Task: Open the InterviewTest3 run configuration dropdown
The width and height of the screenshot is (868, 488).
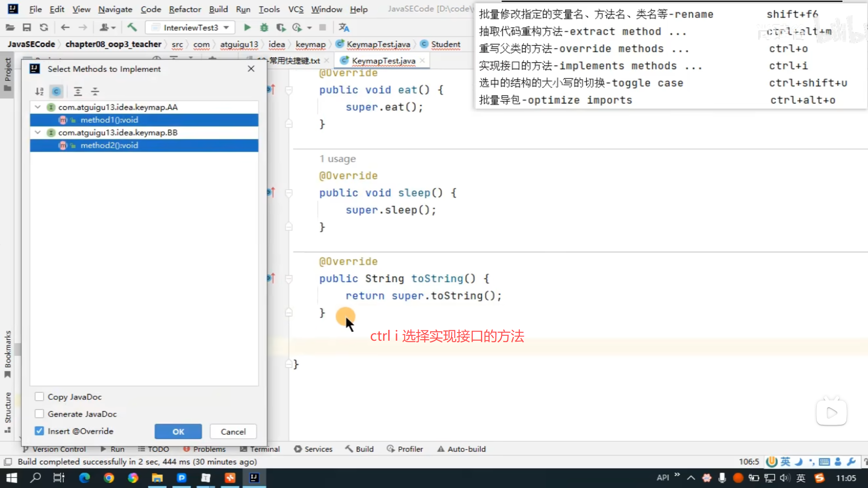Action: [x=190, y=28]
